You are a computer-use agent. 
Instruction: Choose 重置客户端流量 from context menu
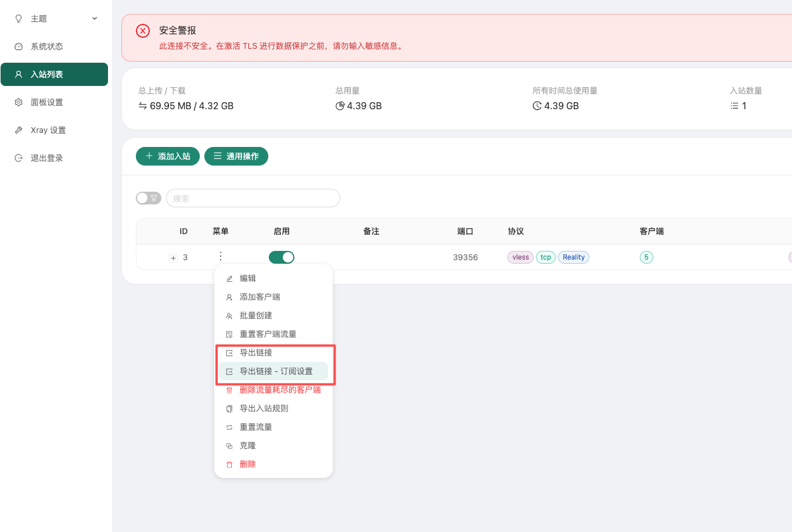[268, 334]
